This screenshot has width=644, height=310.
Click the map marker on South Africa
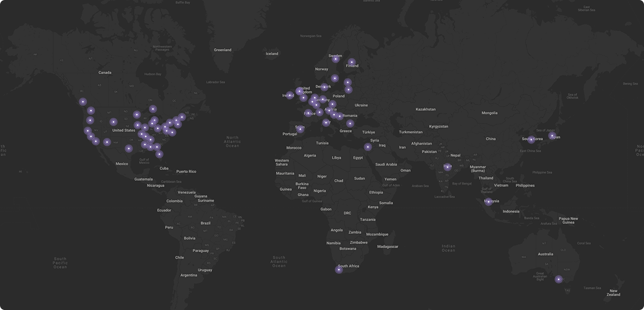pyautogui.click(x=339, y=270)
